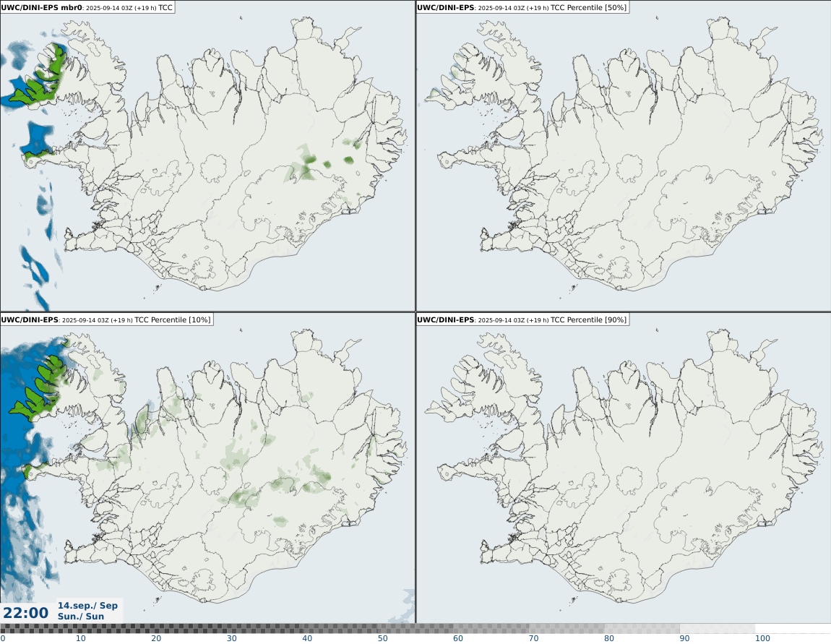
Task: Click the 50 value on the cloud-cover scale
Action: [383, 638]
